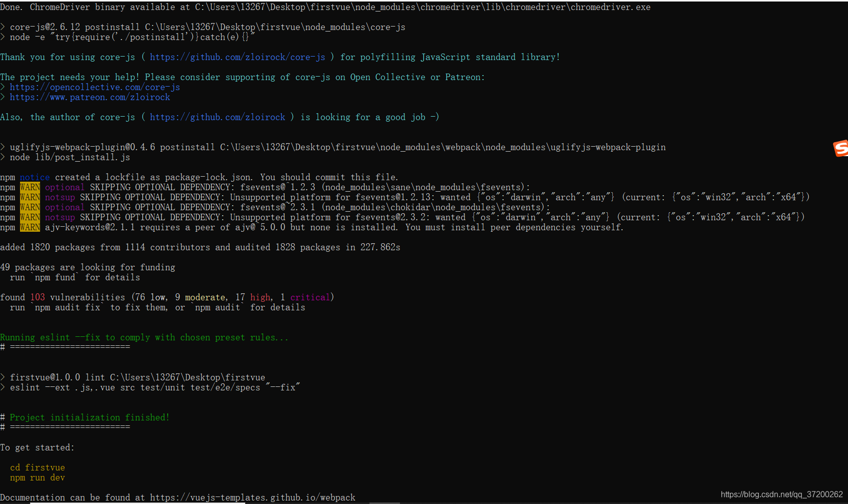Click the blue 'notice' npm label
This screenshot has height=504, width=848.
[35, 177]
